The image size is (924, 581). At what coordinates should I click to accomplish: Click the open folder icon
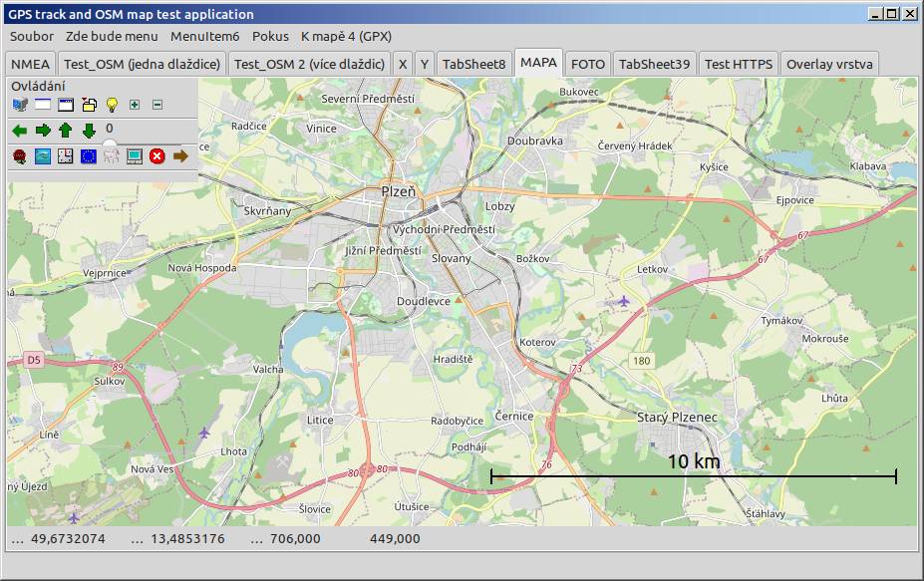point(89,105)
